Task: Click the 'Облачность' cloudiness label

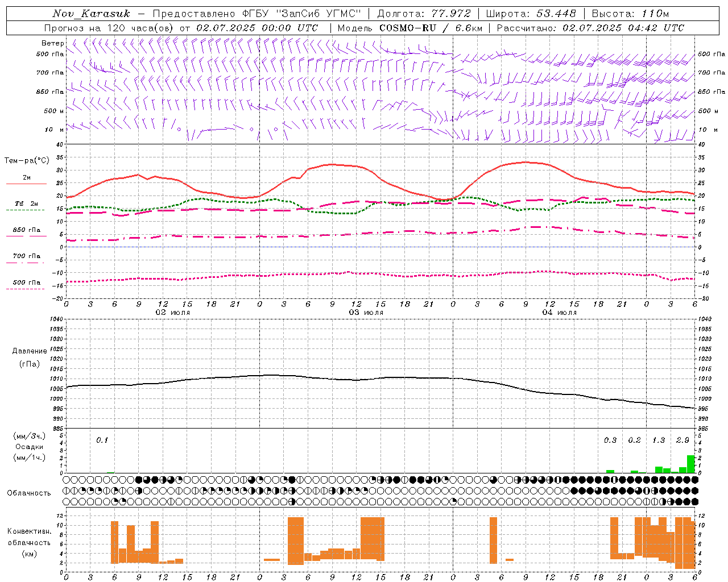Action: (x=29, y=493)
